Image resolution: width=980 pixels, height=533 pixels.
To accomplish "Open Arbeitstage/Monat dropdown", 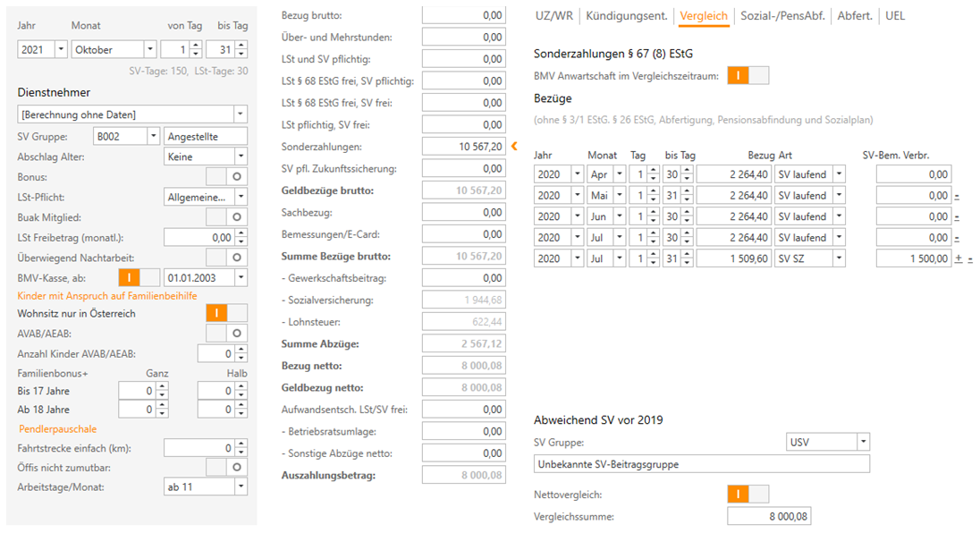I will pyautogui.click(x=241, y=486).
